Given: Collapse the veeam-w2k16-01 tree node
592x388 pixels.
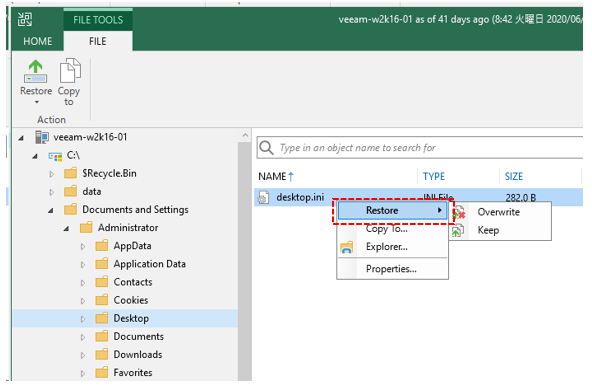Looking at the screenshot, I should coord(22,138).
